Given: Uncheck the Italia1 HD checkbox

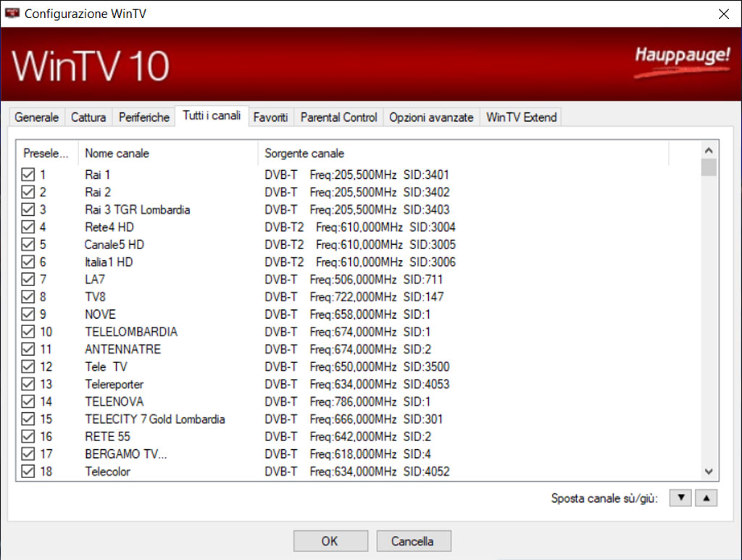Looking at the screenshot, I should tap(28, 262).
